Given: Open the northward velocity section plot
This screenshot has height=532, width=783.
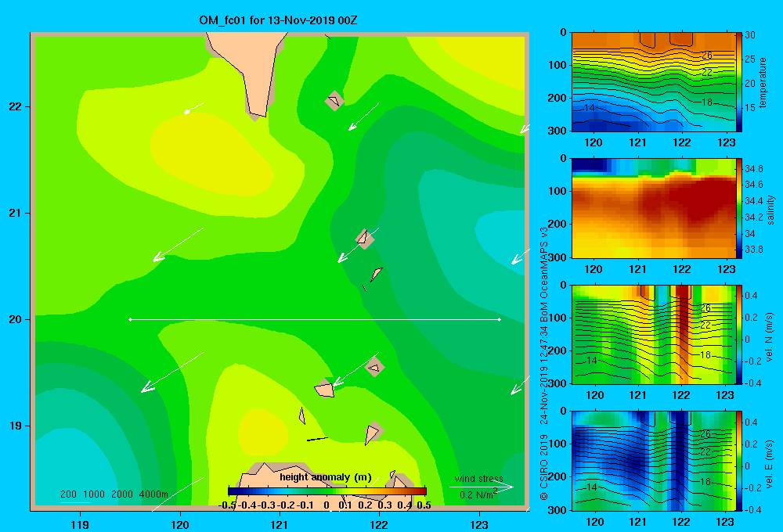Looking at the screenshot, I should (654, 334).
